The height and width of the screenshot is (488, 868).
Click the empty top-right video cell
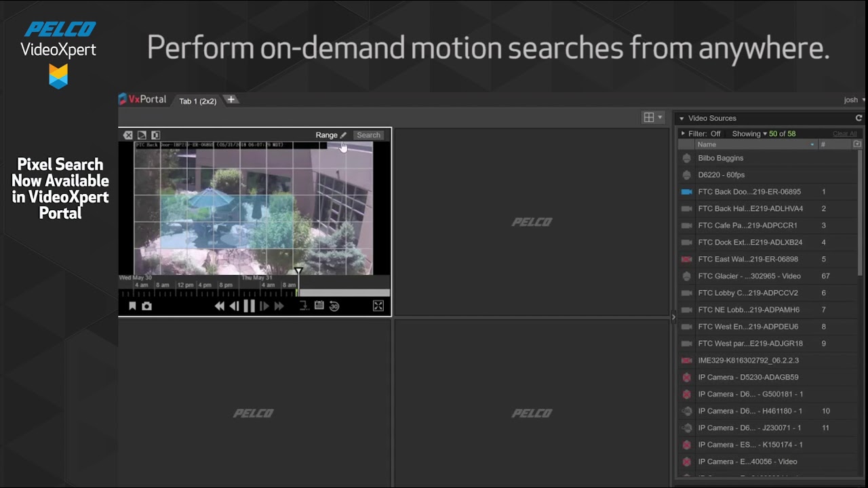pos(532,222)
